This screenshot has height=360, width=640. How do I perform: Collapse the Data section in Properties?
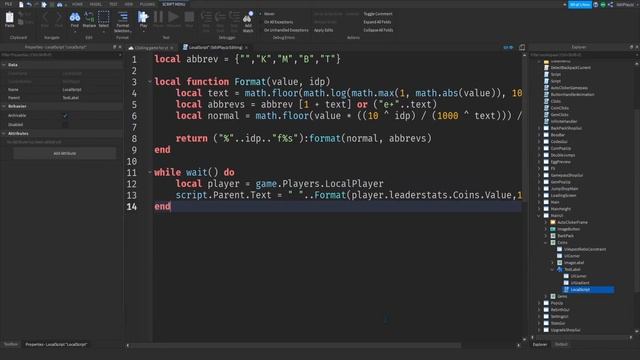[4, 65]
